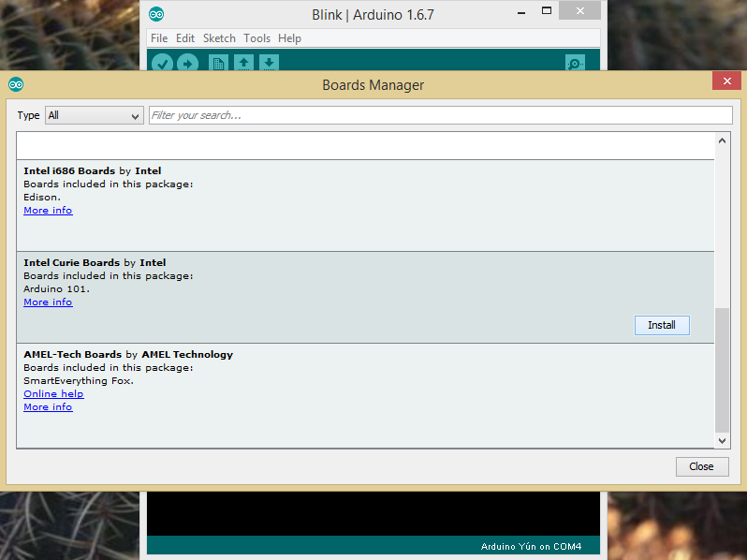Click the Arduino logo in Blink window title bar
747x560 pixels.
coord(156,14)
